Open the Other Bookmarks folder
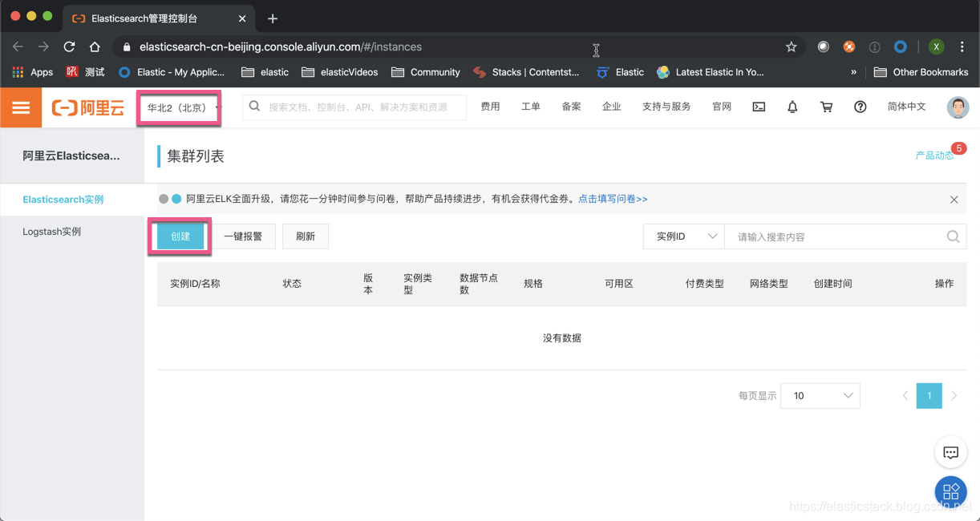 coord(921,72)
